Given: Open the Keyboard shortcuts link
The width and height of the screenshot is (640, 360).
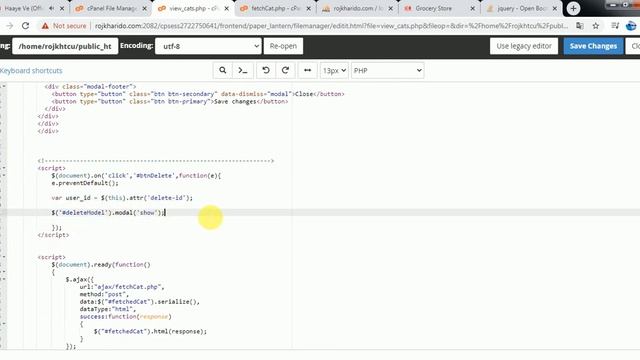Looking at the screenshot, I should pyautogui.click(x=31, y=71).
